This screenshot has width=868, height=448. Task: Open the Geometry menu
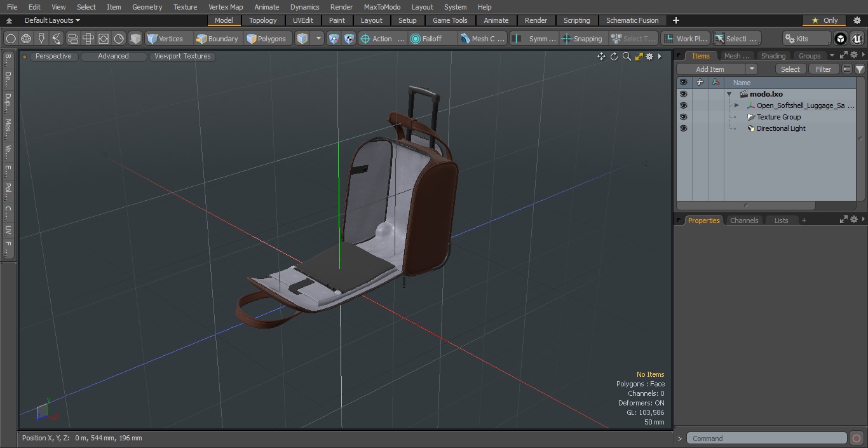147,7
